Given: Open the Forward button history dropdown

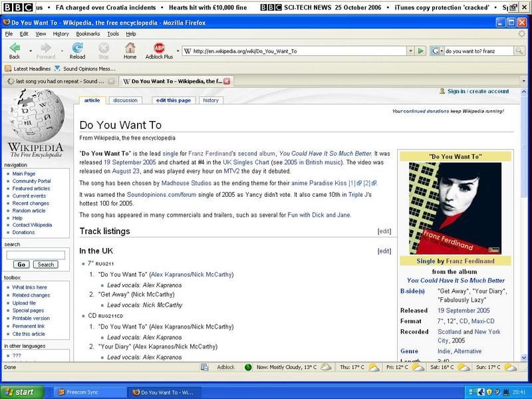Looking at the screenshot, I should (62, 51).
